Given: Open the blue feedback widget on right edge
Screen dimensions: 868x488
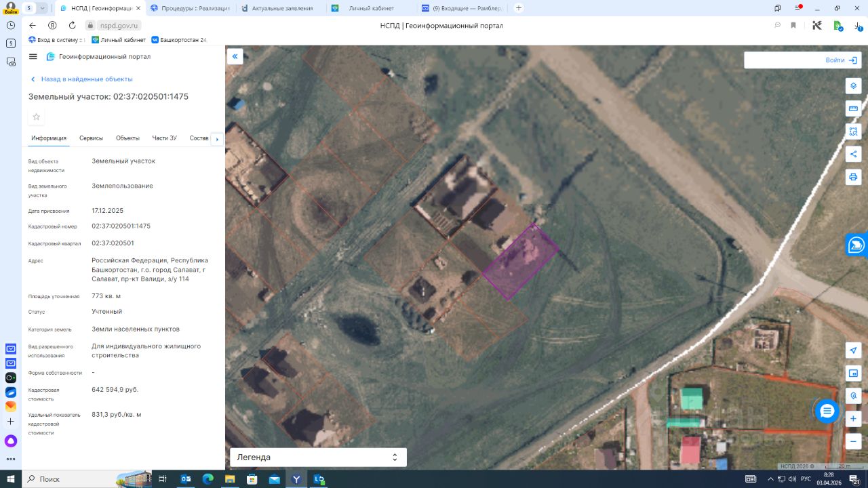Looking at the screenshot, I should (x=856, y=245).
